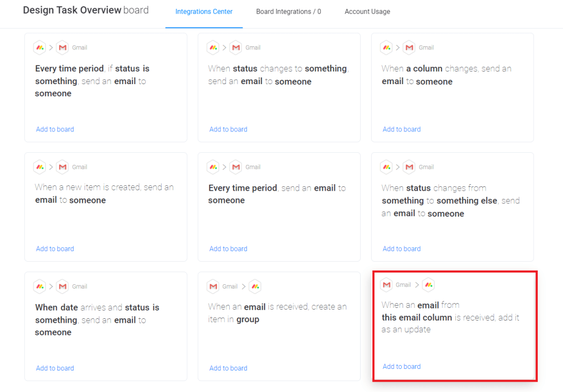
Task: Click monday icon in 'When status changes to something' card
Action: pos(213,48)
